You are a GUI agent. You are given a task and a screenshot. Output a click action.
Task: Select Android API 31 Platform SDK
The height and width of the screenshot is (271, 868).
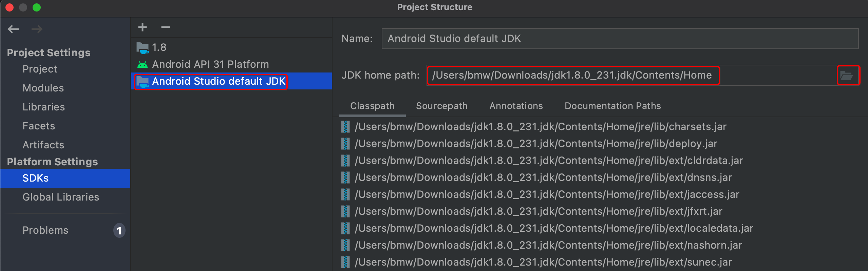tap(231, 64)
